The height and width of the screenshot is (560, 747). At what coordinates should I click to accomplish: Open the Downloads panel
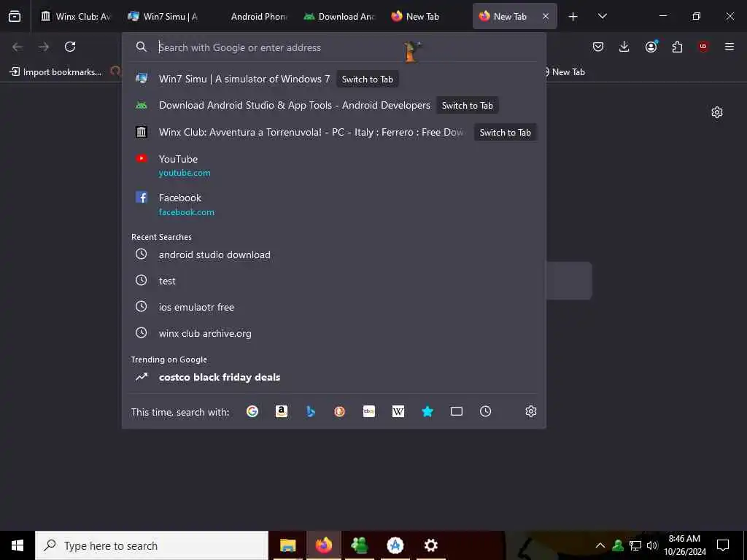click(624, 47)
